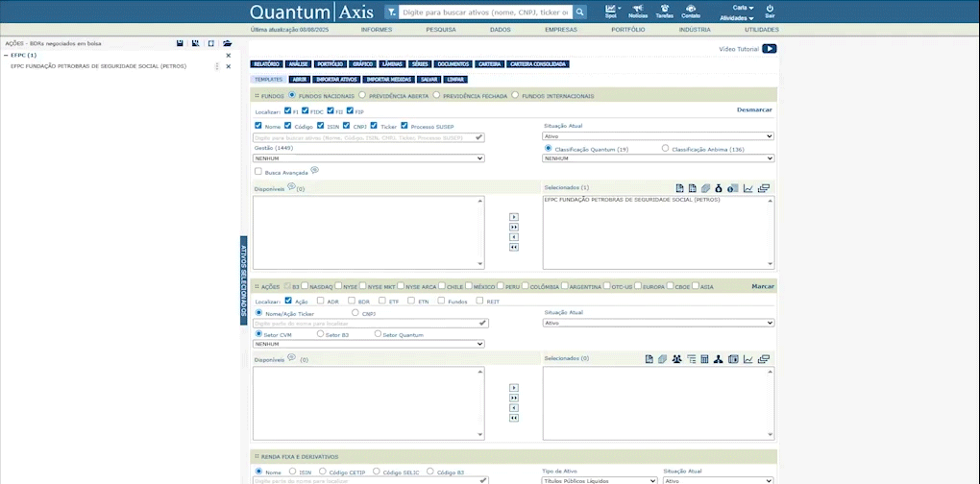Select Previdência Aberta radio button

tap(362, 95)
